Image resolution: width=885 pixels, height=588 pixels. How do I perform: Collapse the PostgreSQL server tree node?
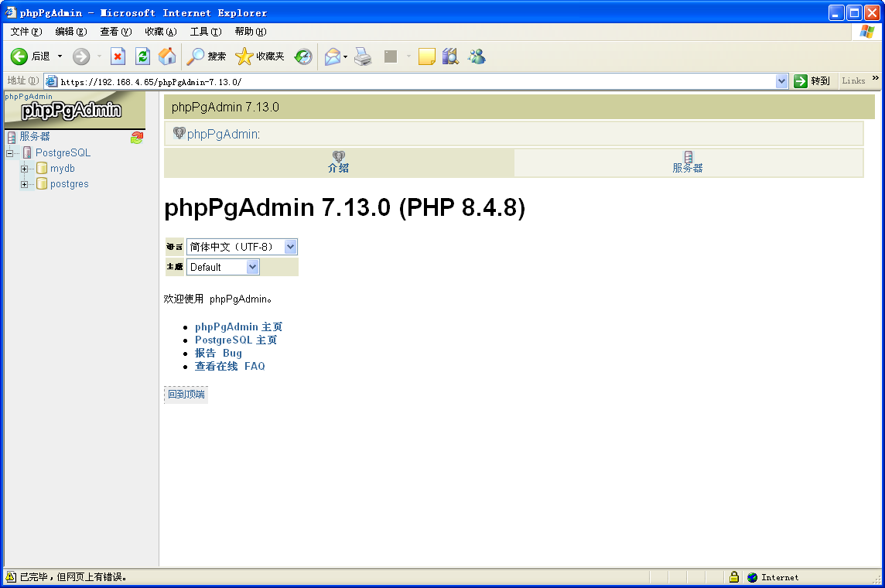pyautogui.click(x=9, y=153)
